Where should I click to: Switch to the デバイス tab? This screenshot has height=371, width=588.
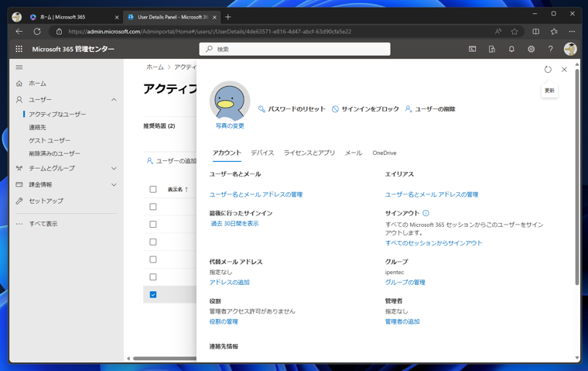click(x=262, y=153)
